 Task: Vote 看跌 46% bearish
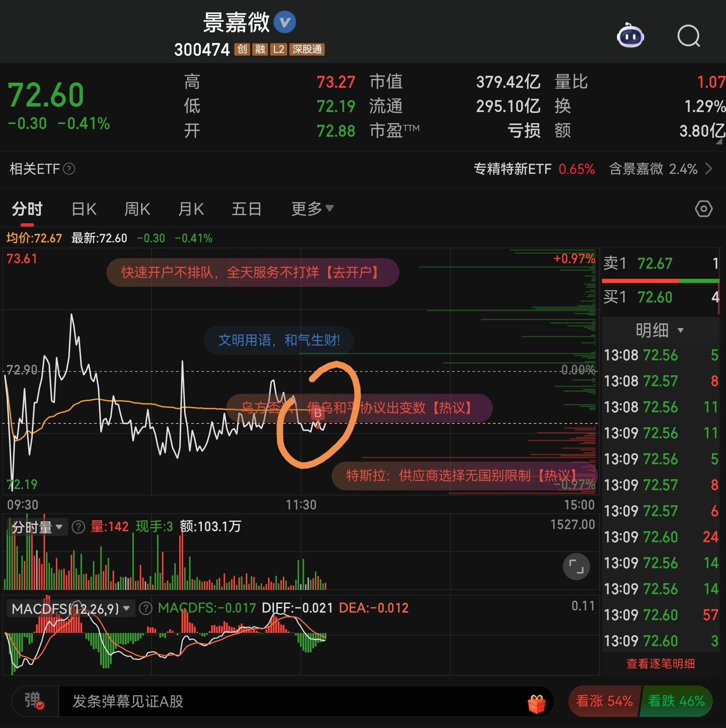(676, 701)
